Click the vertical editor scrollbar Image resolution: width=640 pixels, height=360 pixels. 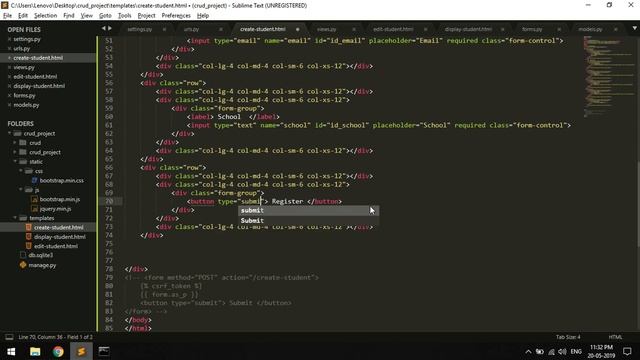tap(638, 203)
